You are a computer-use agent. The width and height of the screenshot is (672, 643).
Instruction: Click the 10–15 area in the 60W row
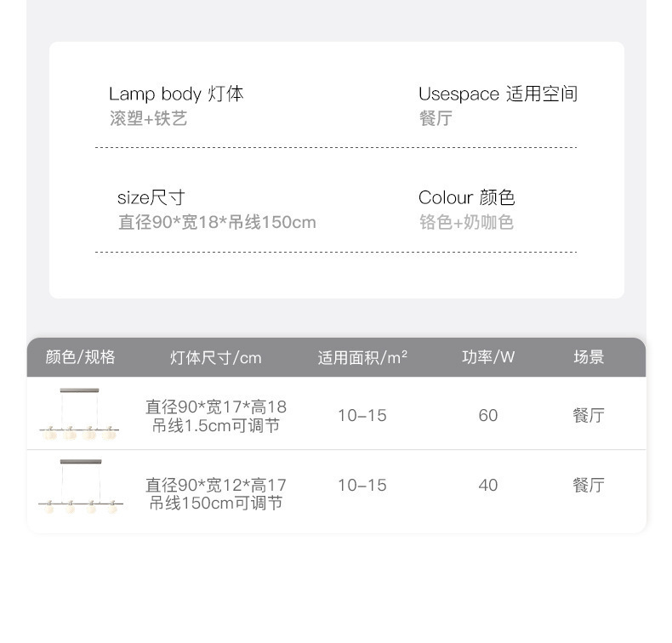tap(362, 415)
